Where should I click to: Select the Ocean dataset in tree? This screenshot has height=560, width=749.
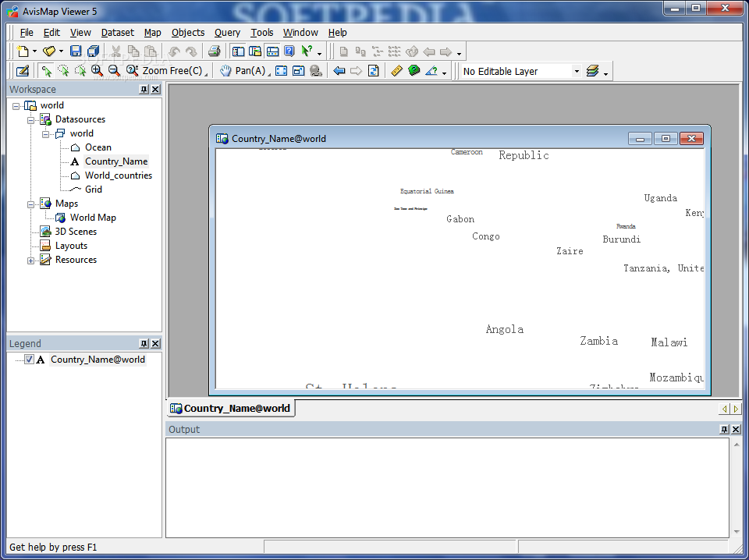[x=98, y=147]
